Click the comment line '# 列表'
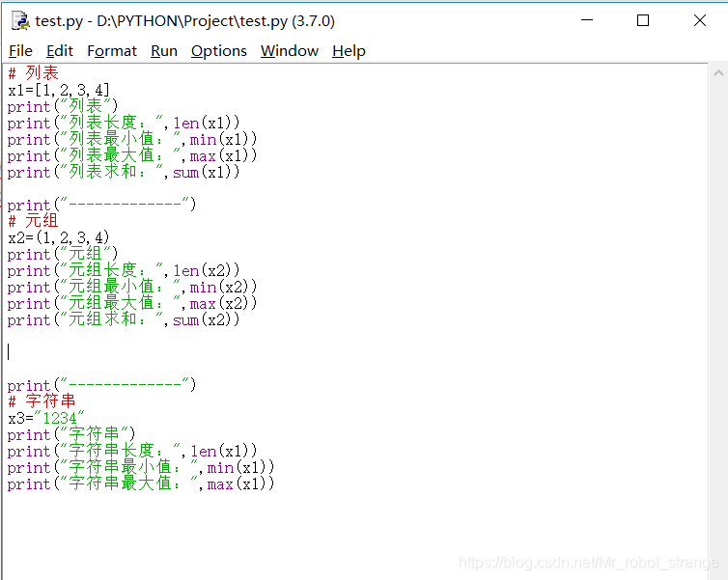 coord(33,72)
